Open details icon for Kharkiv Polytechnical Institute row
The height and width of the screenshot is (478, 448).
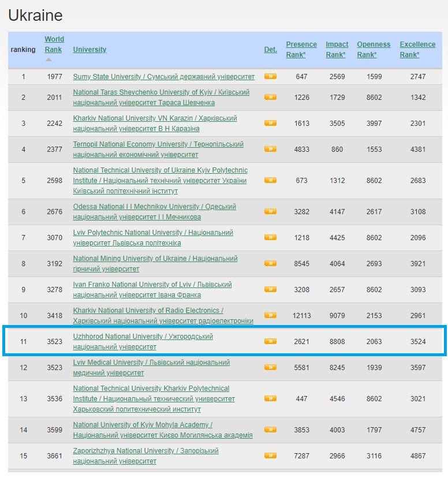tap(270, 398)
